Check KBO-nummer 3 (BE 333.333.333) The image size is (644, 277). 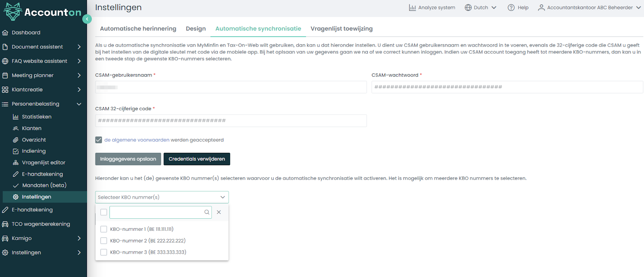click(x=104, y=252)
